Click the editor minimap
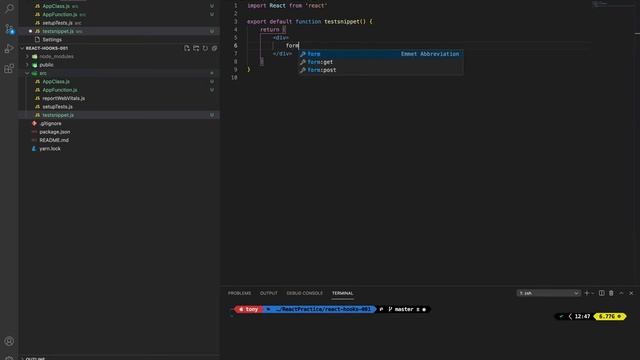The image size is (640, 360). tap(612, 5)
